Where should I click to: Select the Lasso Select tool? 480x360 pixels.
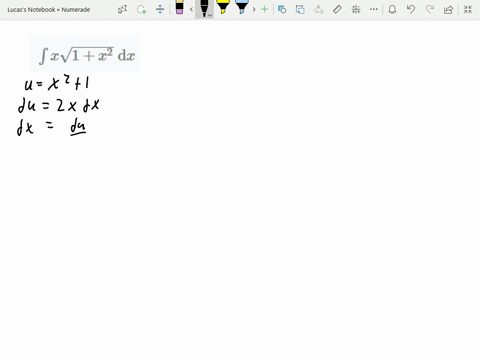coord(141,9)
